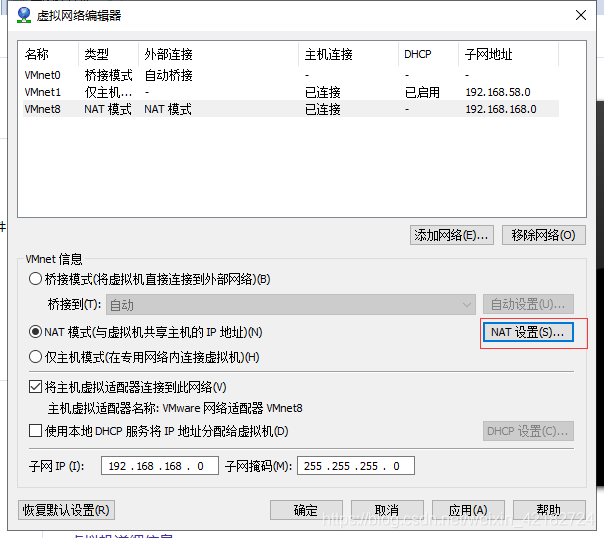This screenshot has height=538, width=604.
Task: Open the 桥接到 dropdown showing 自动
Action: click(x=291, y=305)
